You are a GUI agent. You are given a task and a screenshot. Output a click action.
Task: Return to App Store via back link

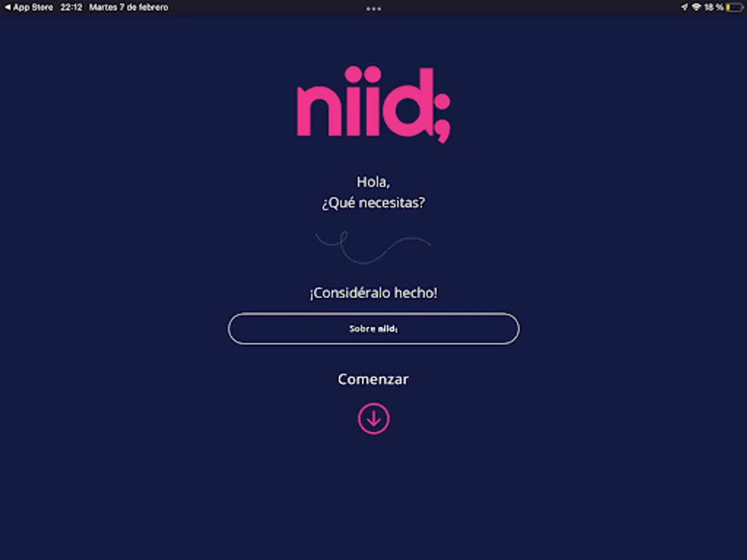(29, 7)
